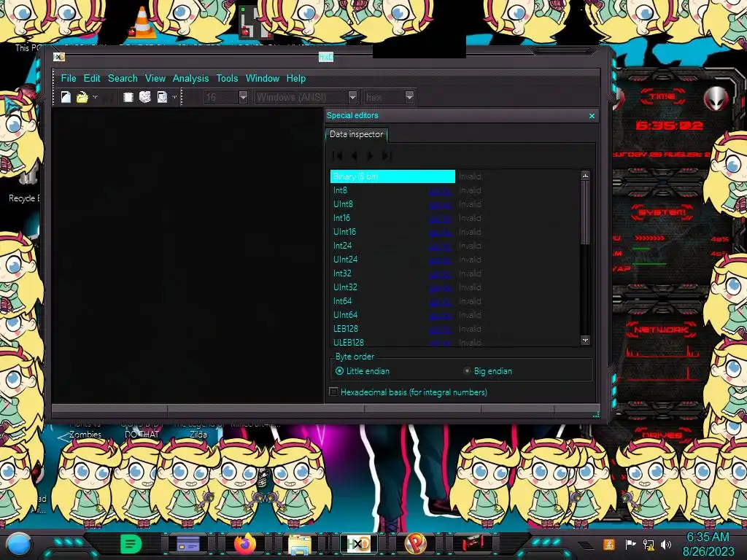Select the Big endian radio button
The height and width of the screenshot is (560, 747).
[467, 371]
